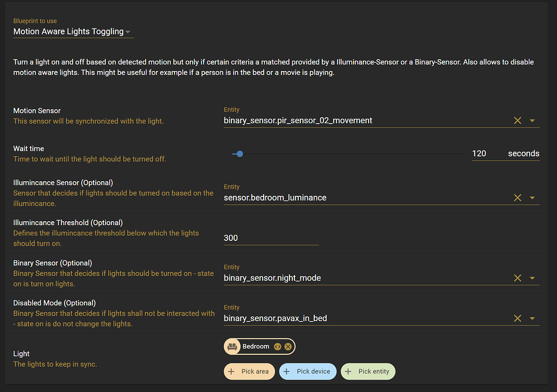Clear the binary_sensor.pir_sensor_02_movement selection

tap(518, 120)
